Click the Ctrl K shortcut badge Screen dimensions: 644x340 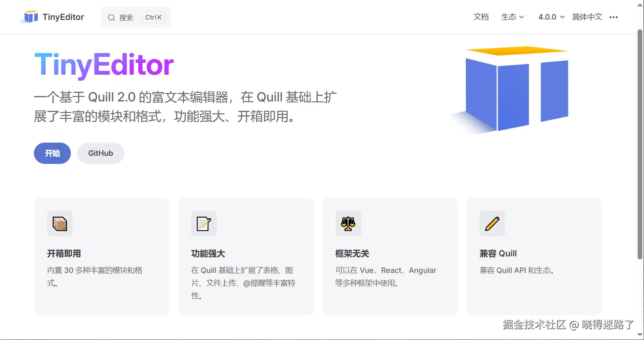(153, 17)
